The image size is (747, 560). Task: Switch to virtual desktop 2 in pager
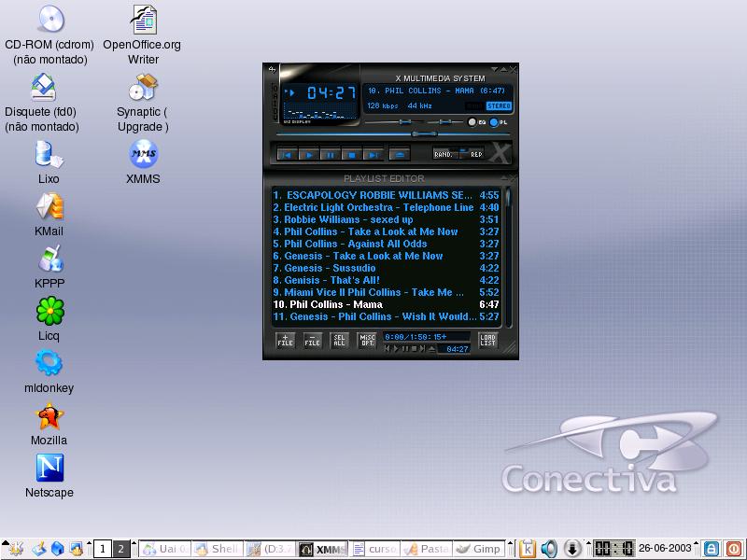(120, 549)
